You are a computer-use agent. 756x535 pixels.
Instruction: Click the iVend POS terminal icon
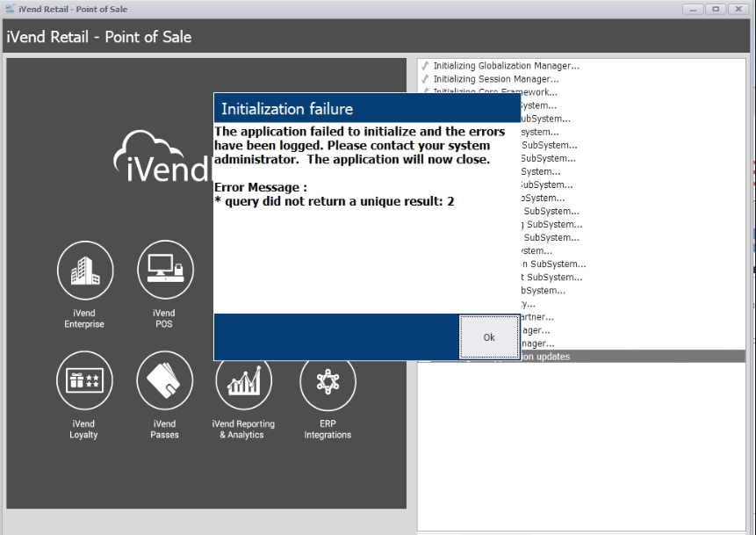point(165,269)
